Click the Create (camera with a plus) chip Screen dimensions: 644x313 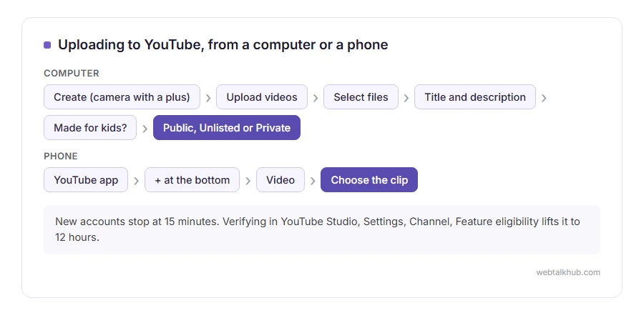click(122, 96)
